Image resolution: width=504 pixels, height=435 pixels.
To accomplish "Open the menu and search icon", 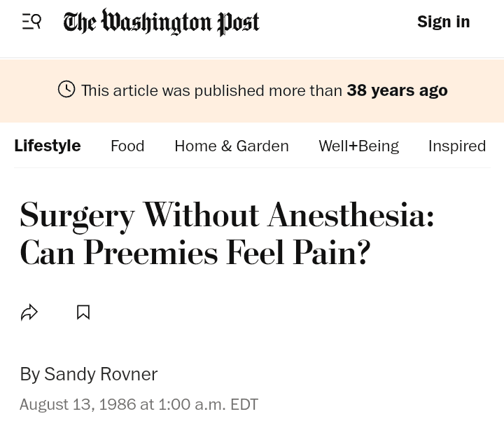I will pos(31,22).
